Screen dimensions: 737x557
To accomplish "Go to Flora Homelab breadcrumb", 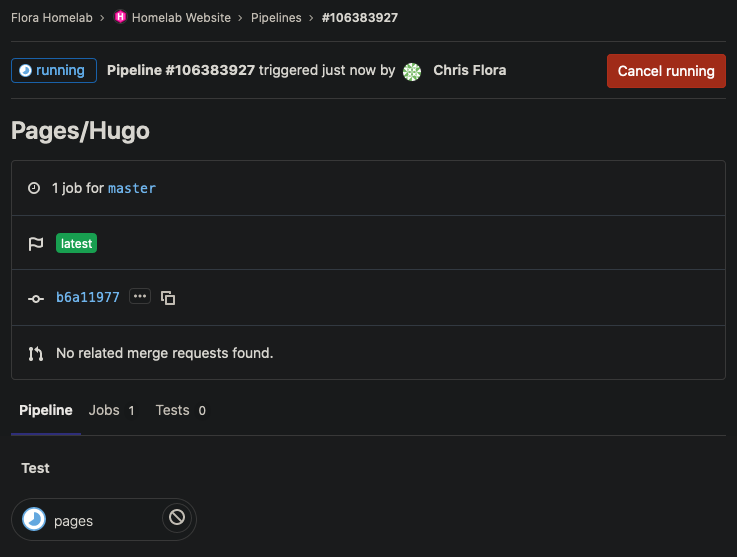I will [x=52, y=18].
